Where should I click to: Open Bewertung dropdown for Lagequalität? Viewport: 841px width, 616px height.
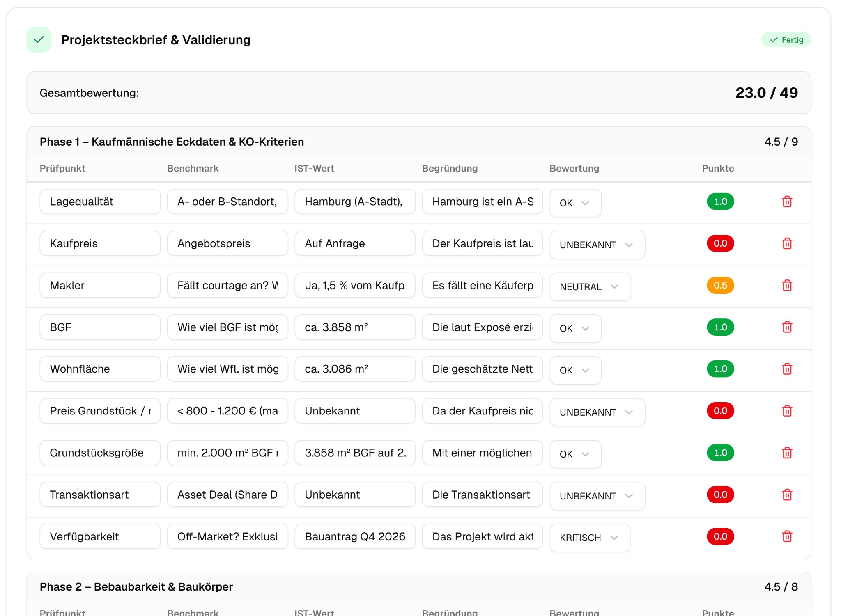point(575,203)
